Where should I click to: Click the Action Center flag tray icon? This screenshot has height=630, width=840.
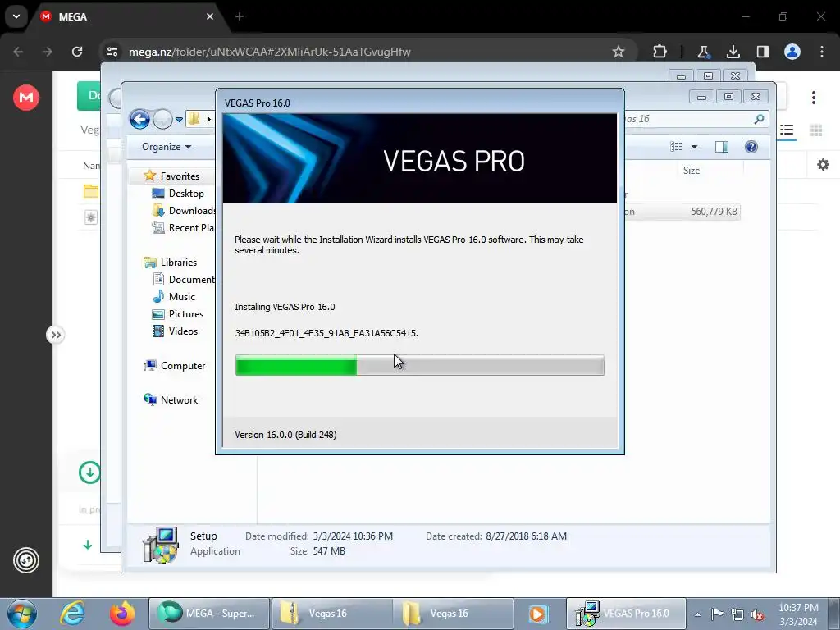[717, 614]
